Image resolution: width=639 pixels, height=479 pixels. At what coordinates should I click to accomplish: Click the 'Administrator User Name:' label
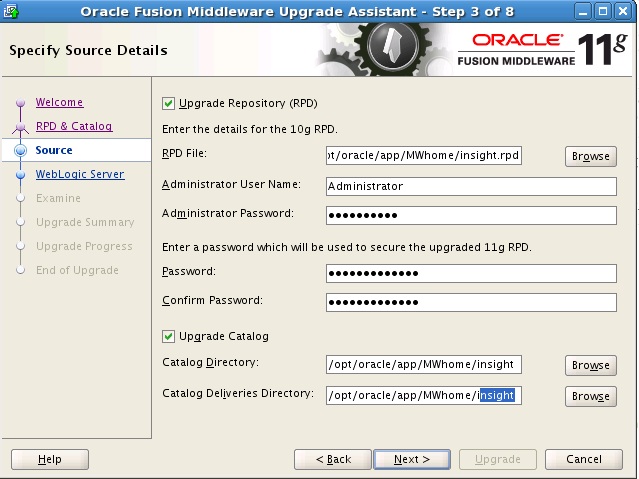click(231, 185)
